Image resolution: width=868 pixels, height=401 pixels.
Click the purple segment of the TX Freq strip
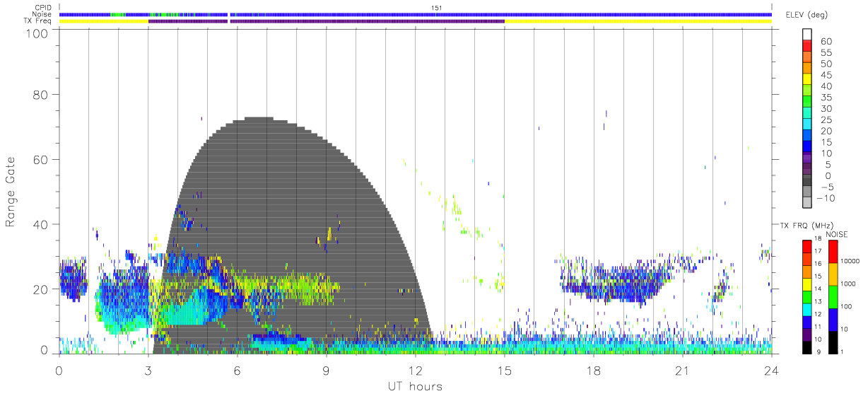[x=326, y=21]
